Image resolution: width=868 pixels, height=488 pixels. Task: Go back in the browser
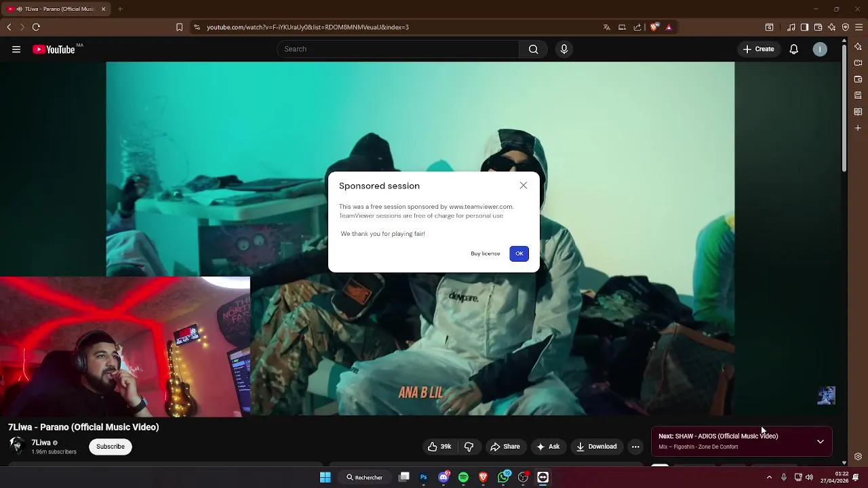click(9, 27)
